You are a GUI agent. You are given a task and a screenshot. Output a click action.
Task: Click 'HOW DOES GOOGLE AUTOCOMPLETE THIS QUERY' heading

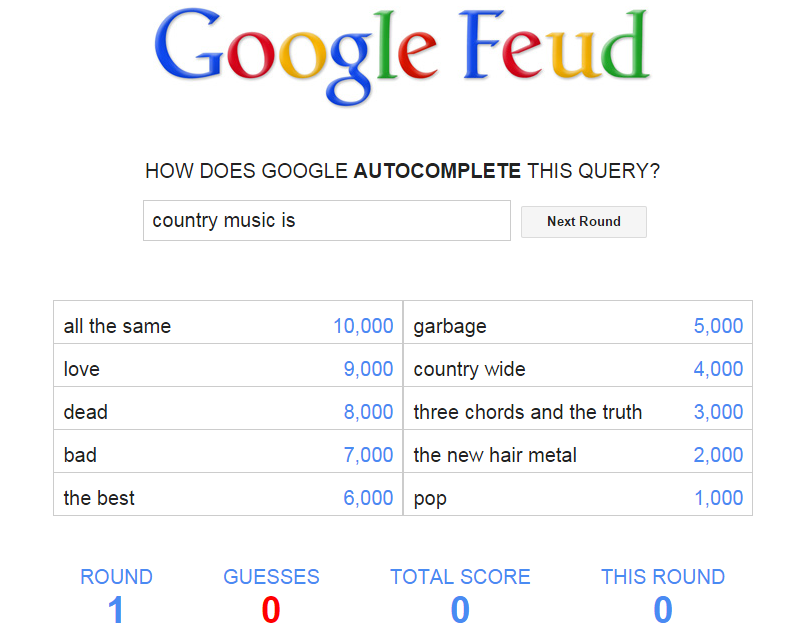click(403, 171)
